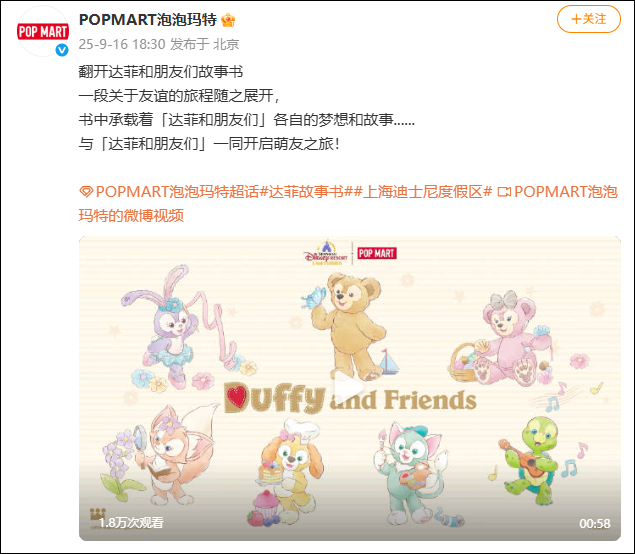Play the Duffy and Friends video

349,388
